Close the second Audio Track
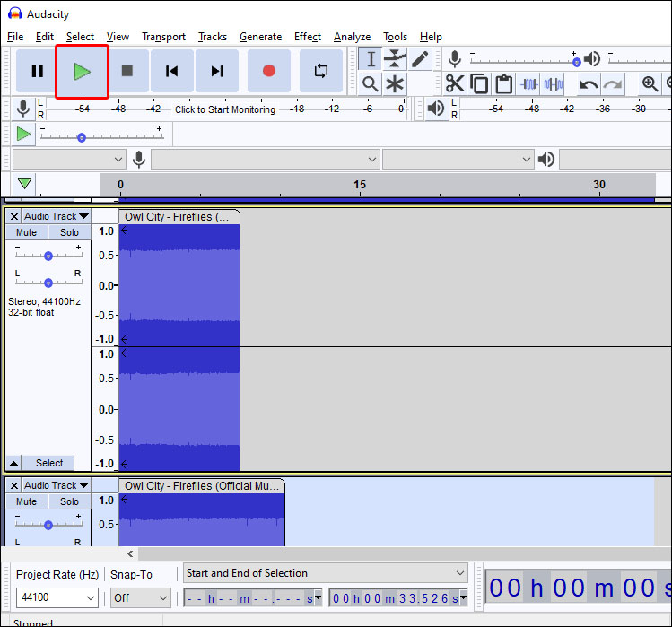Screen dimensions: 672x627 (14, 485)
